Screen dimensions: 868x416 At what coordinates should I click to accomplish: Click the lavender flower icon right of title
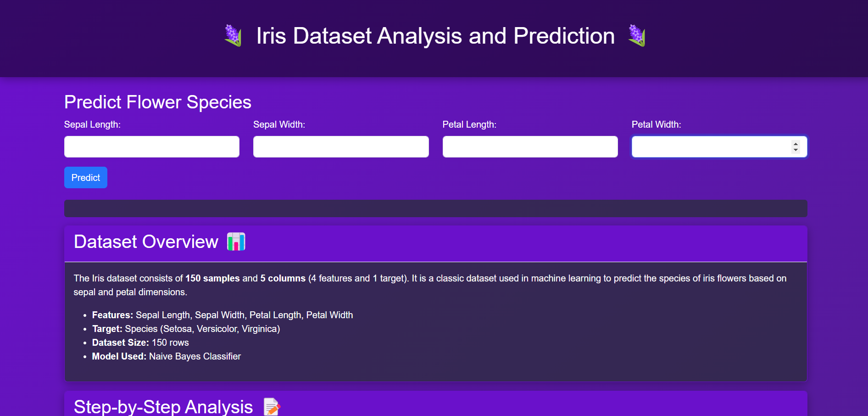[637, 36]
